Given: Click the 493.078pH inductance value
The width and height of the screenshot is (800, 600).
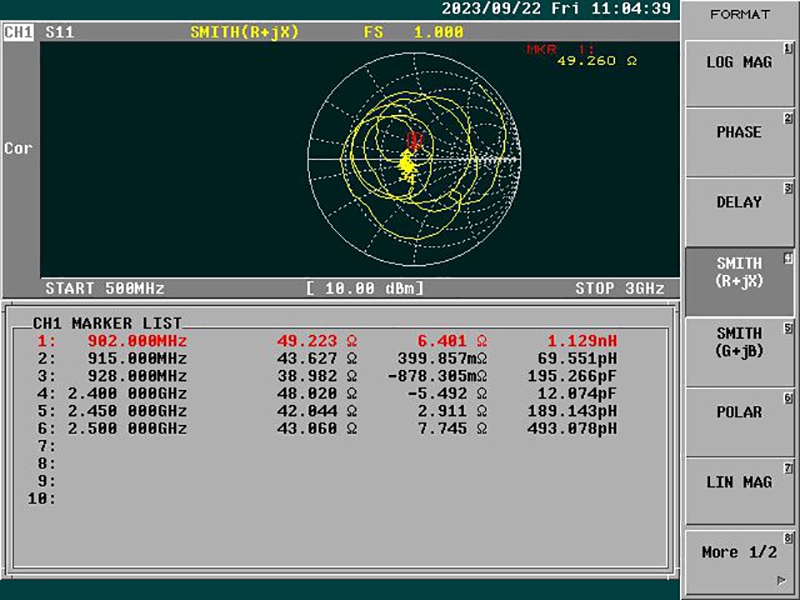Looking at the screenshot, I should pyautogui.click(x=572, y=428).
